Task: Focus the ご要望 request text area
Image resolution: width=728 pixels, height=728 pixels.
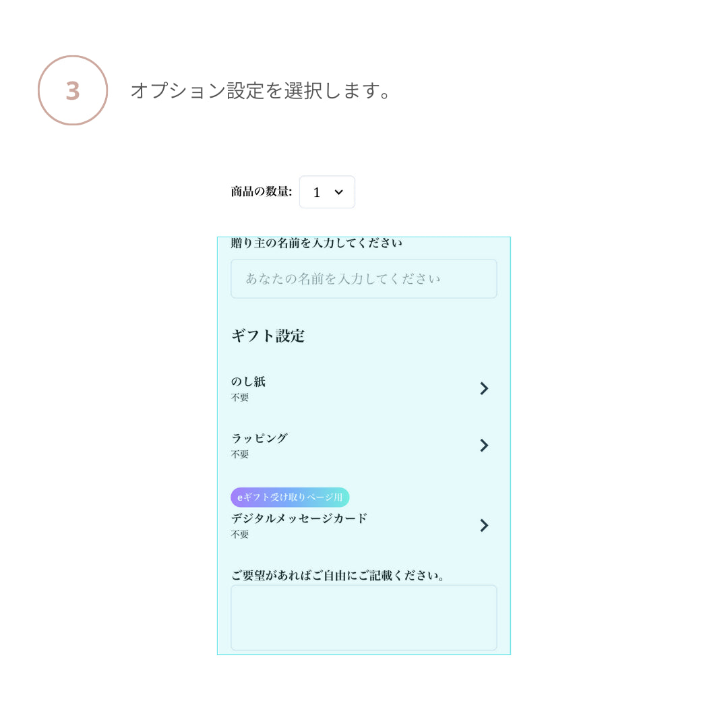Action: pos(363,617)
